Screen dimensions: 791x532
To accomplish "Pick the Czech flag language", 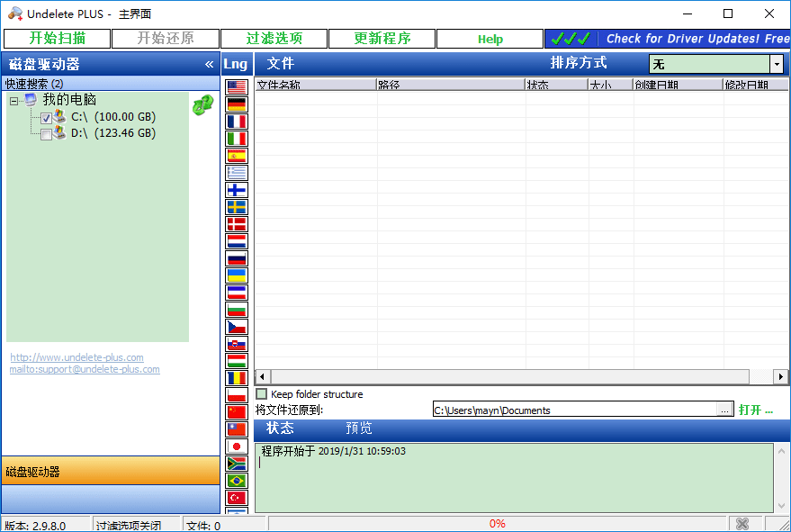I will [237, 327].
